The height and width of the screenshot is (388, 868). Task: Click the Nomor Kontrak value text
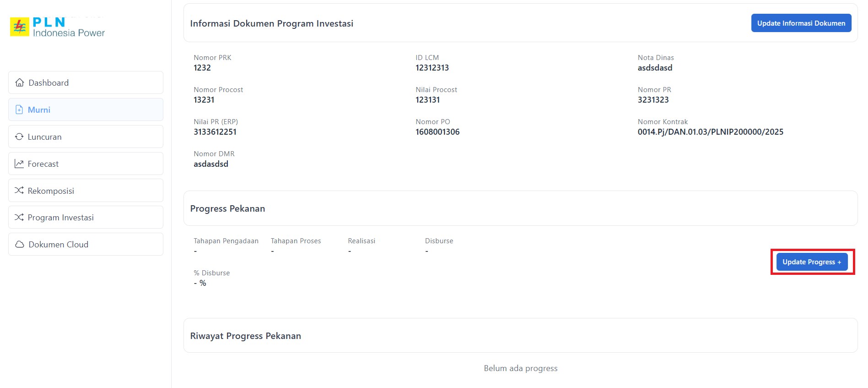pyautogui.click(x=710, y=132)
